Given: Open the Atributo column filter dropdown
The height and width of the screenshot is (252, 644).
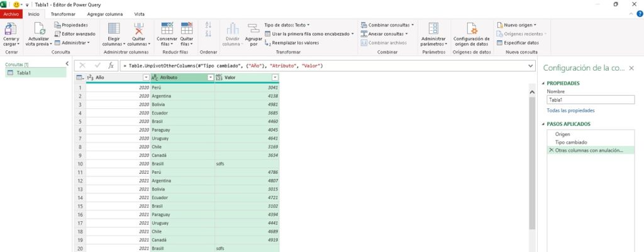Looking at the screenshot, I should pyautogui.click(x=211, y=77).
